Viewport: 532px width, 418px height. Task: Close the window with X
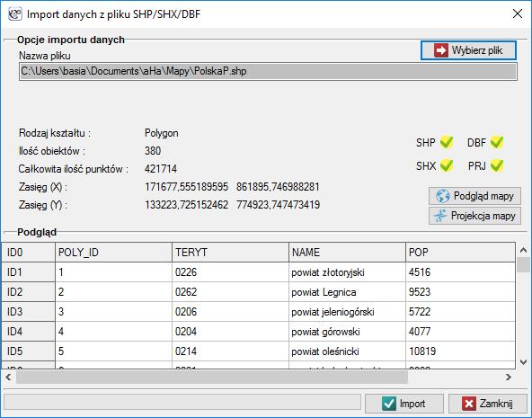(x=518, y=13)
